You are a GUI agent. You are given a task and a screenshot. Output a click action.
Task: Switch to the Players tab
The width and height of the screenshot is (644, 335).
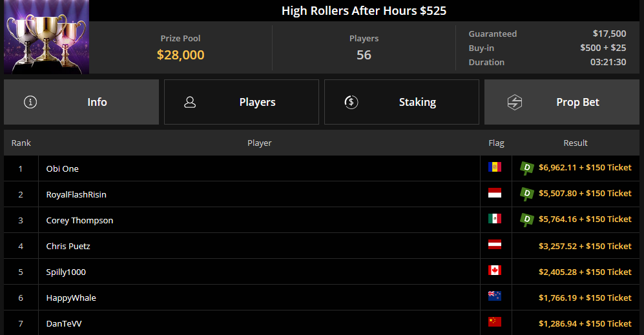click(x=242, y=102)
